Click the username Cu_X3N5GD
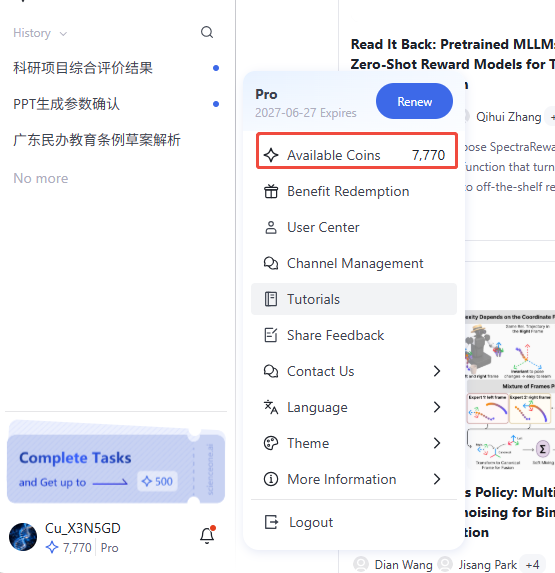Screen dimensions: 555x573 (83, 528)
